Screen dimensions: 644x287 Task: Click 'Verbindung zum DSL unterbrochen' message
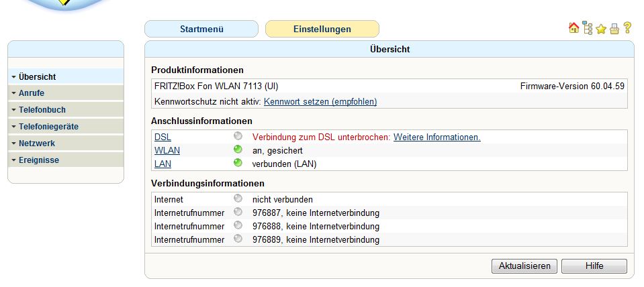(321, 137)
